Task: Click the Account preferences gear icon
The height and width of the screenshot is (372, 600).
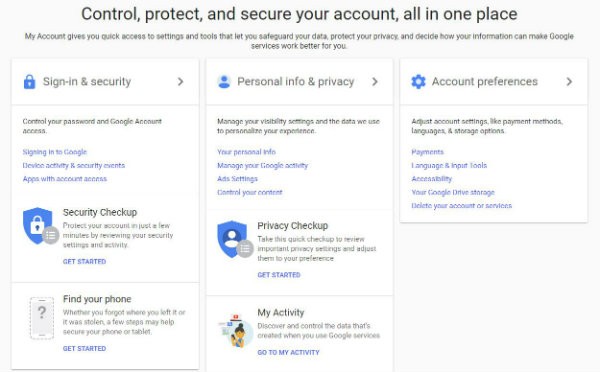Action: tap(418, 82)
